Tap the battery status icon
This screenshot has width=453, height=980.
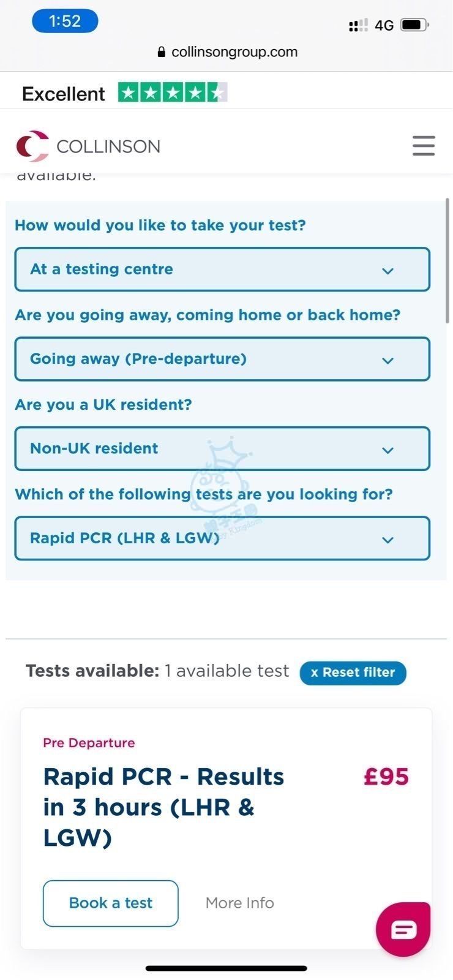click(414, 25)
